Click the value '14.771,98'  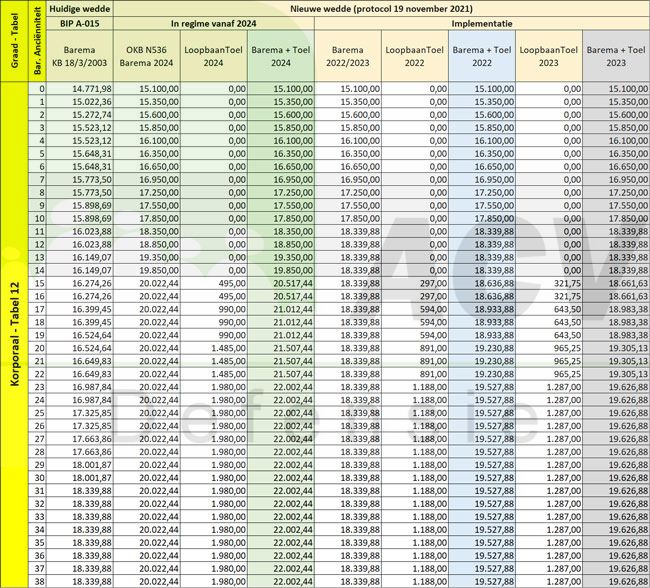tap(92, 89)
